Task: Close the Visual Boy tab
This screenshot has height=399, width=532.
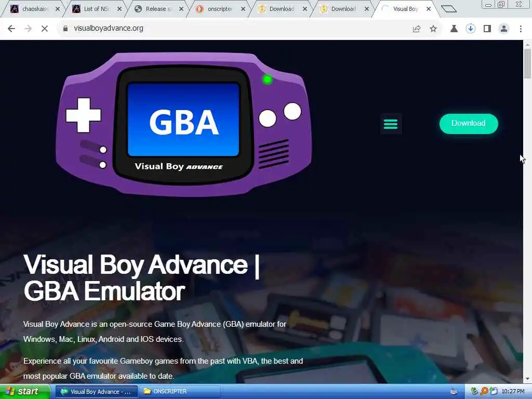Action: pos(429,9)
